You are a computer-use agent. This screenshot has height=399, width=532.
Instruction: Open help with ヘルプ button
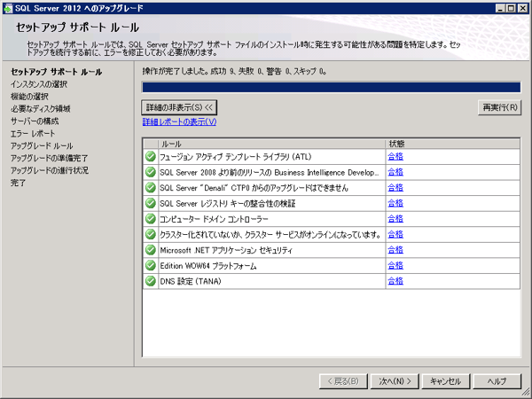tap(497, 381)
